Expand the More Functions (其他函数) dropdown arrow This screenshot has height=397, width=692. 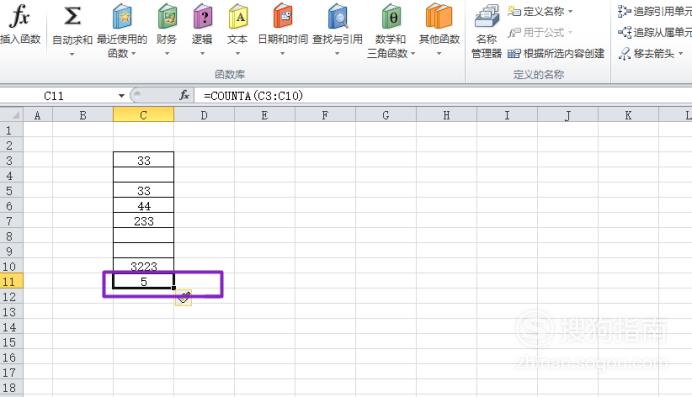(439, 54)
